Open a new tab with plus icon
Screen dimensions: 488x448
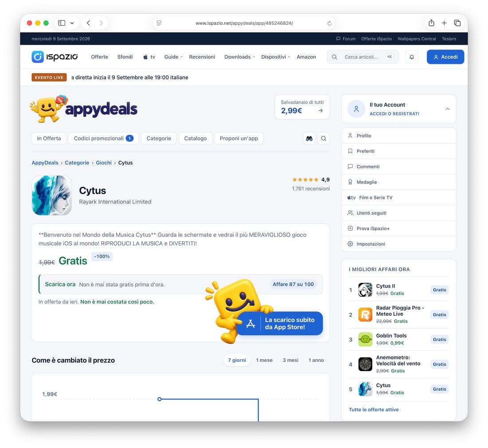(x=444, y=23)
